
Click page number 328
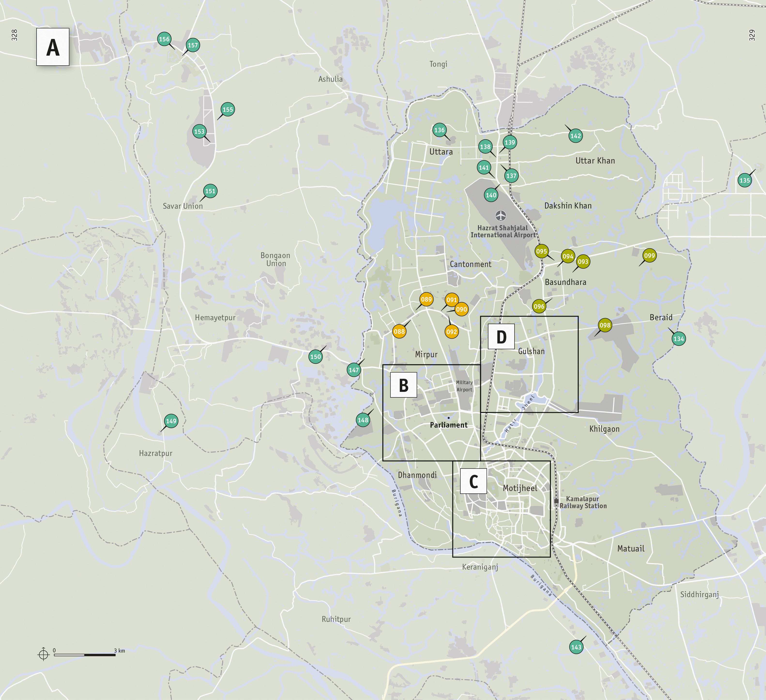click(x=15, y=35)
